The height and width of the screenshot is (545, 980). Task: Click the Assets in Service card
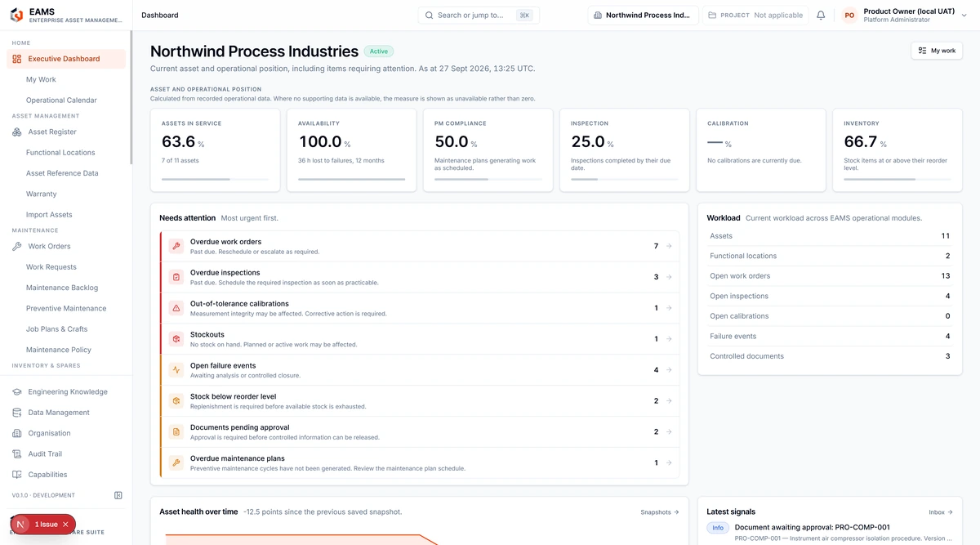215,150
